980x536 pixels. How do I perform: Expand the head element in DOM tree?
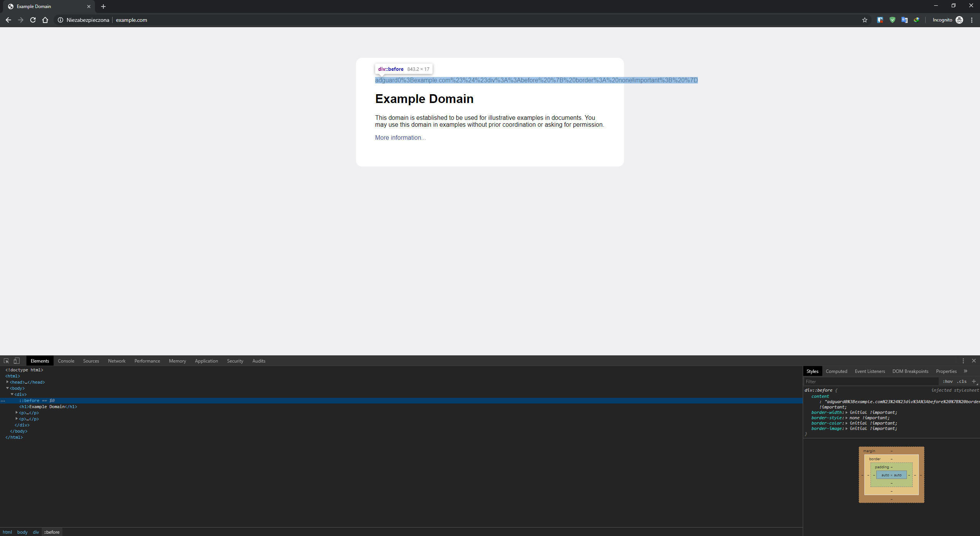point(8,382)
